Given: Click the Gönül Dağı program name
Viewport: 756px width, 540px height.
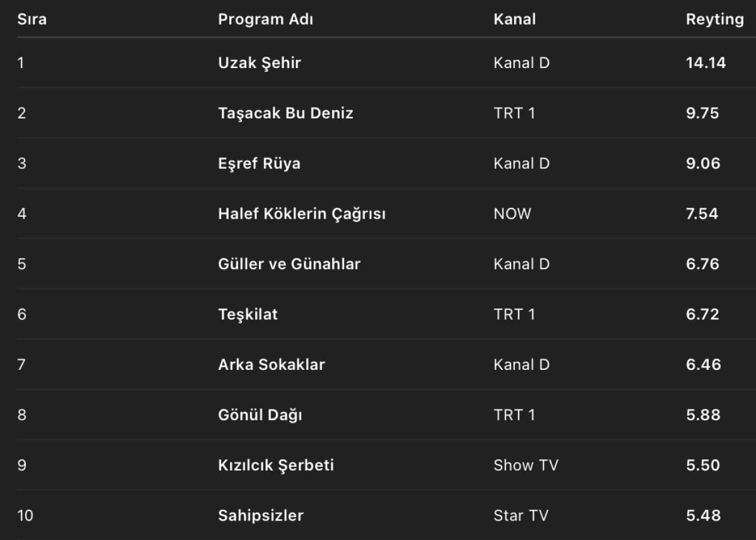Looking at the screenshot, I should 260,415.
